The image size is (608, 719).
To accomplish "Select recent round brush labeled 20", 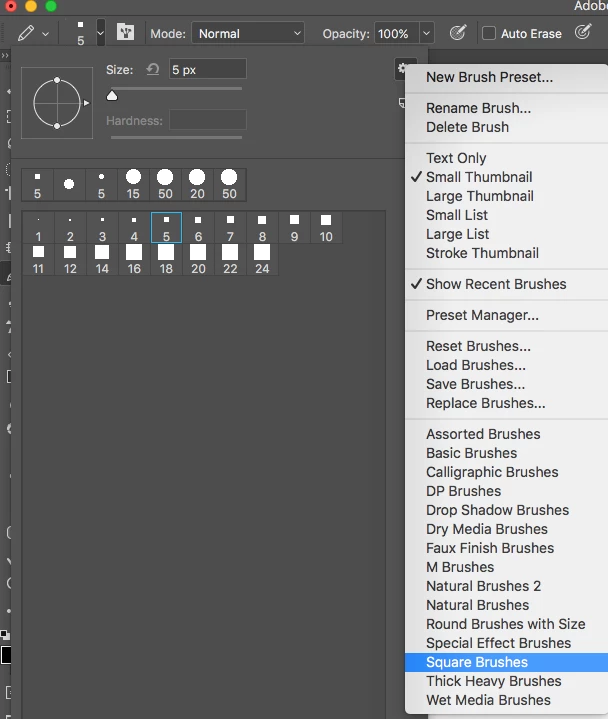I will 197,185.
